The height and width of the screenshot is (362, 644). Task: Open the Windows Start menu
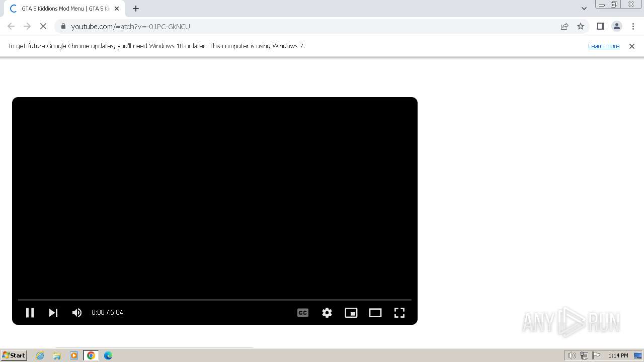tap(14, 355)
